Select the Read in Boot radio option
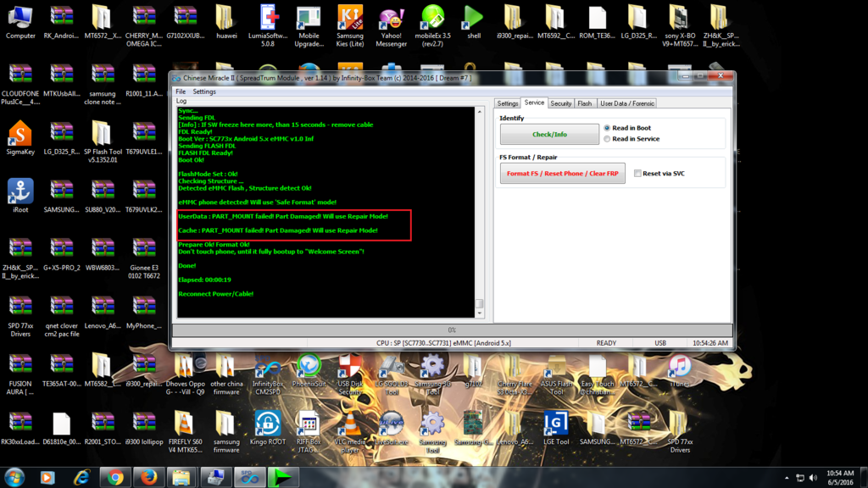This screenshot has height=488, width=868. [x=607, y=128]
